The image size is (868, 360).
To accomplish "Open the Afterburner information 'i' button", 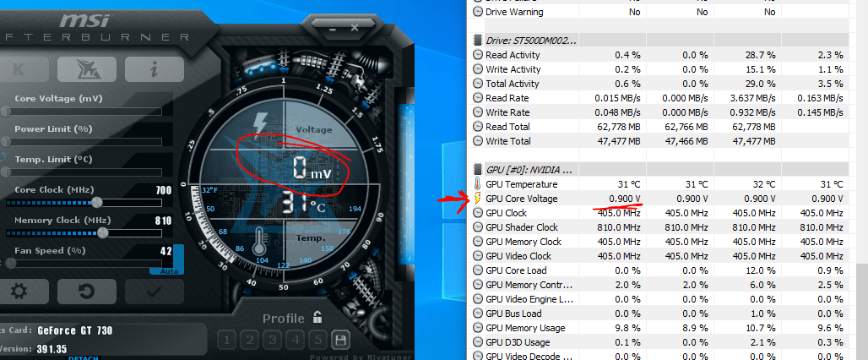I will click(x=155, y=69).
